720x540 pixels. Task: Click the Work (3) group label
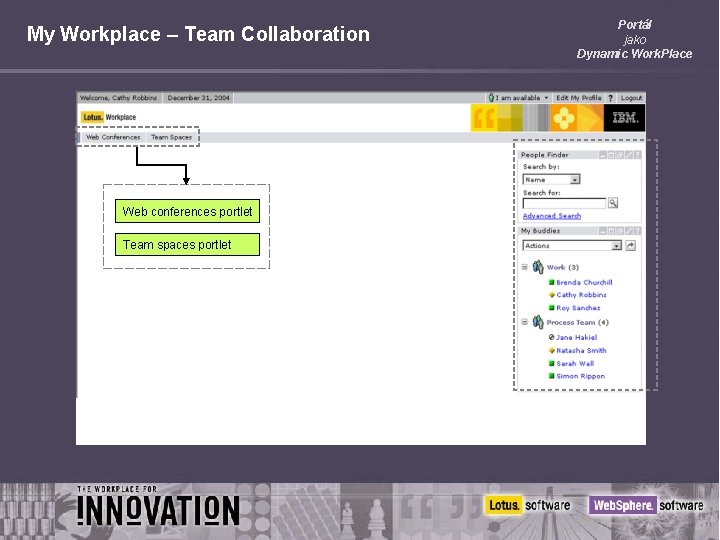pyautogui.click(x=562, y=267)
